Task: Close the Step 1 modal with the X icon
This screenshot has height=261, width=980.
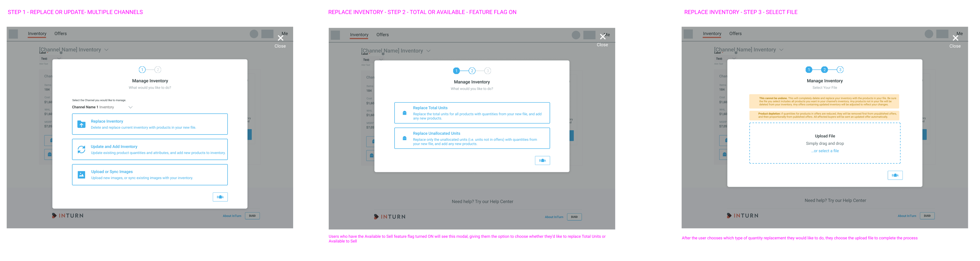Action: click(280, 38)
